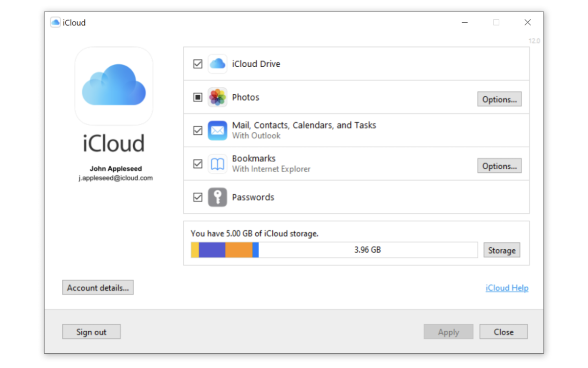The height and width of the screenshot is (368, 588).
Task: Disable syncing for Passwords
Action: (x=198, y=197)
